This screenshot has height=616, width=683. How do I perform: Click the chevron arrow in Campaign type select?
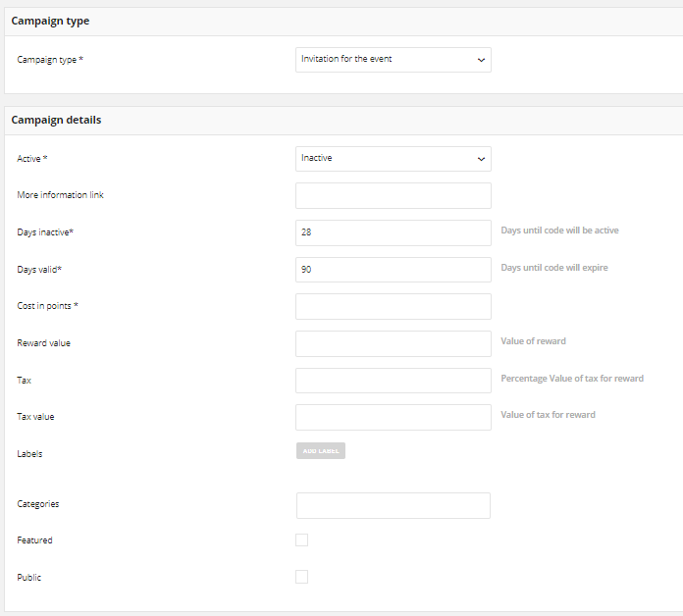pos(481,60)
